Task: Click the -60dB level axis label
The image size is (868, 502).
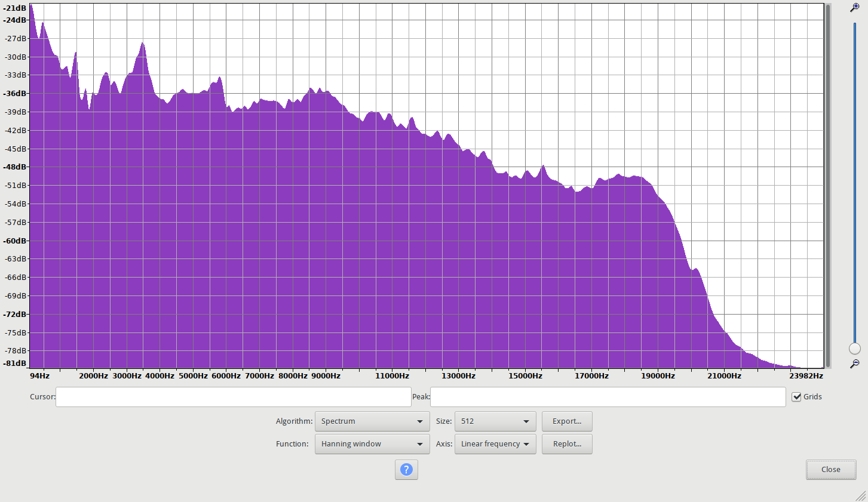Action: click(15, 241)
